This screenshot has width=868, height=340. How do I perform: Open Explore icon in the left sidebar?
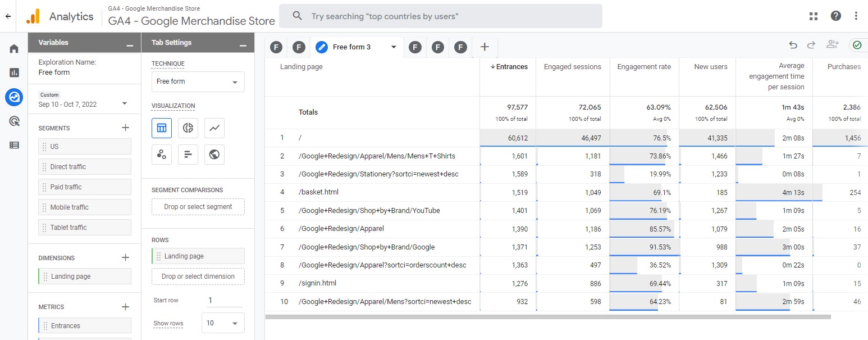[14, 97]
